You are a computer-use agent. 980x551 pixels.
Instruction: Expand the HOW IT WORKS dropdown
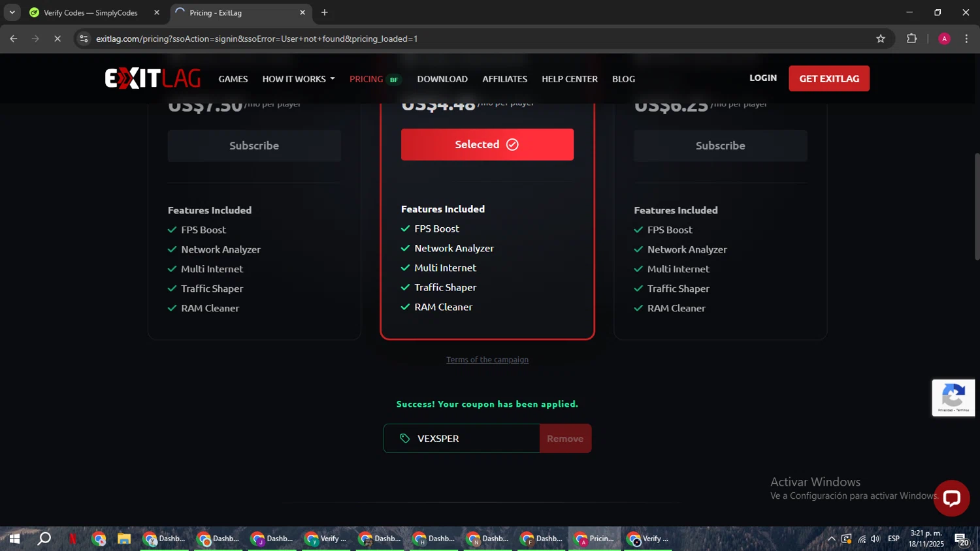(299, 79)
